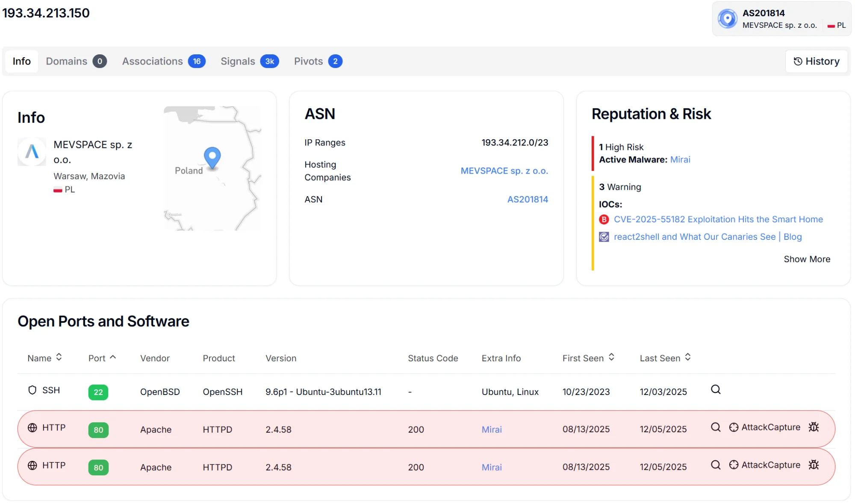Image resolution: width=855 pixels, height=504 pixels.
Task: Sort table by First Seen column
Action: (x=588, y=358)
